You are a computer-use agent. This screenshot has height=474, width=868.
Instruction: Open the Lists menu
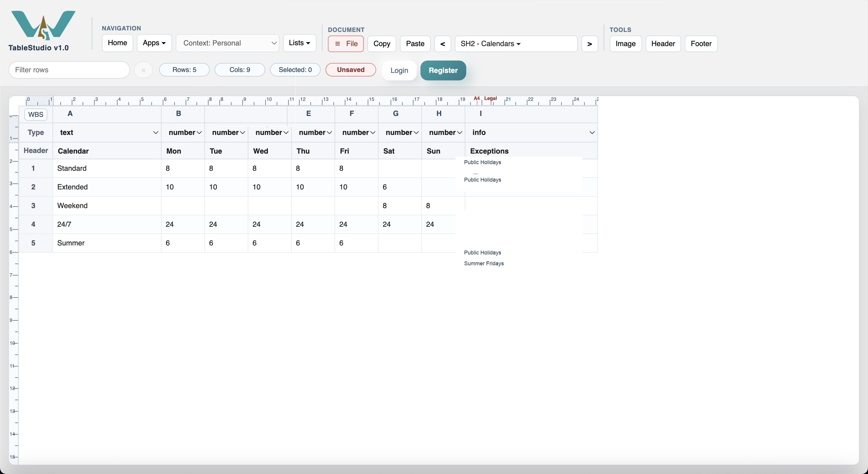(299, 43)
